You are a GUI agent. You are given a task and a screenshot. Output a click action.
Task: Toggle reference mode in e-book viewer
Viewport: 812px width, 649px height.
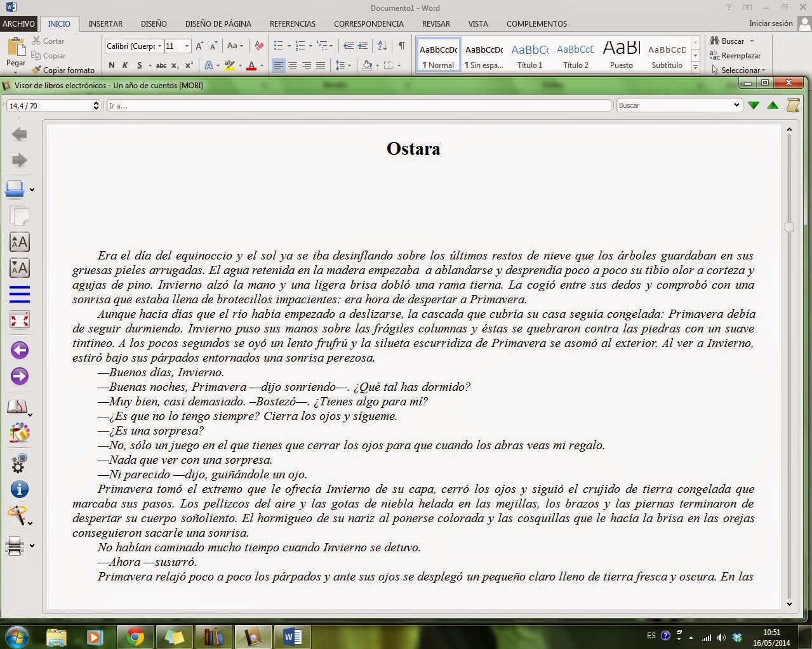(x=20, y=433)
